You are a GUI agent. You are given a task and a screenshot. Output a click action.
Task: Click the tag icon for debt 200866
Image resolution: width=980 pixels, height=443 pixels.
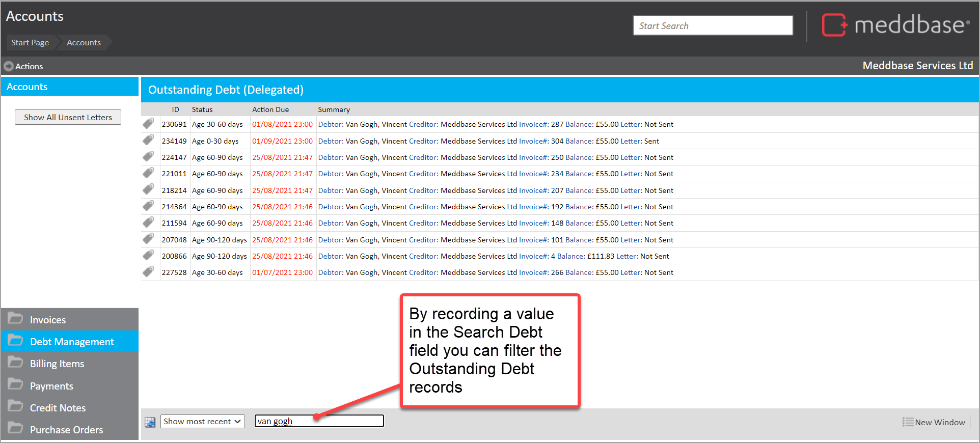click(x=148, y=255)
